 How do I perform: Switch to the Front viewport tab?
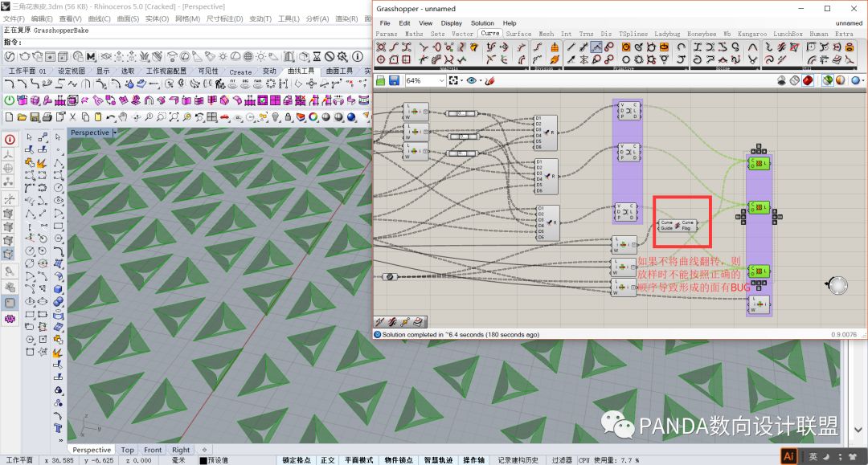[153, 450]
